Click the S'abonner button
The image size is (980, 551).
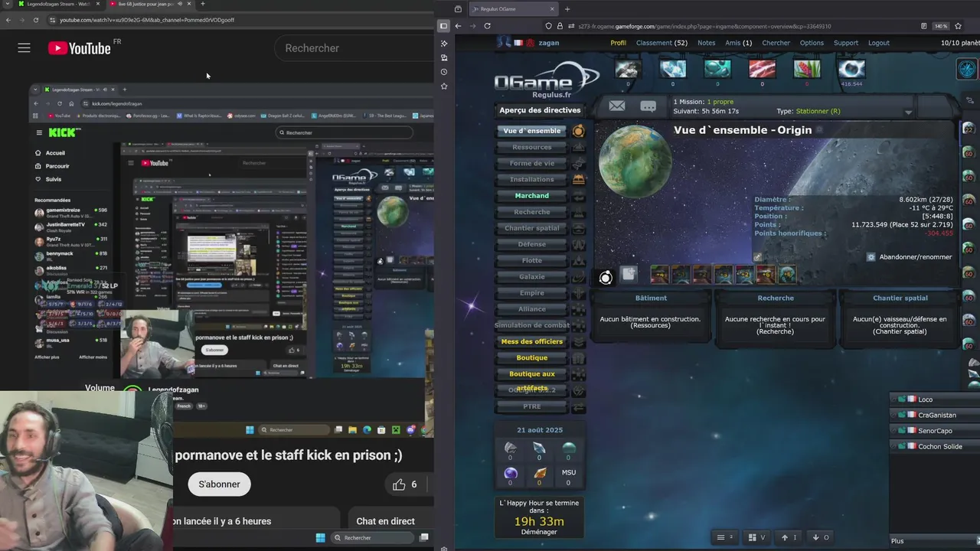click(x=219, y=484)
